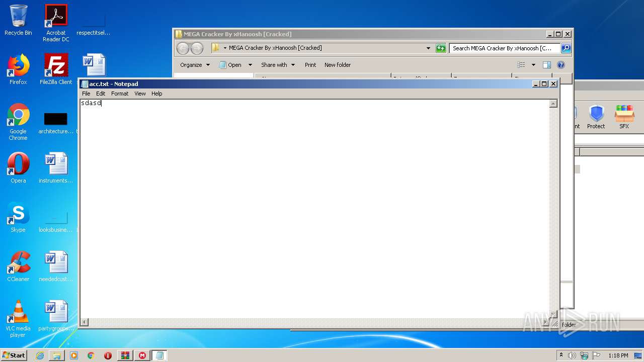Switch to Notepad taskbar button
The width and height of the screenshot is (644, 362).
coord(159,355)
